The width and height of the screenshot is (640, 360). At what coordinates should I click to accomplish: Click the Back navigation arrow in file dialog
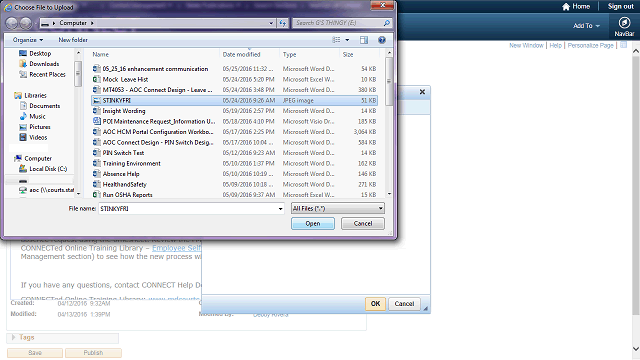12,23
